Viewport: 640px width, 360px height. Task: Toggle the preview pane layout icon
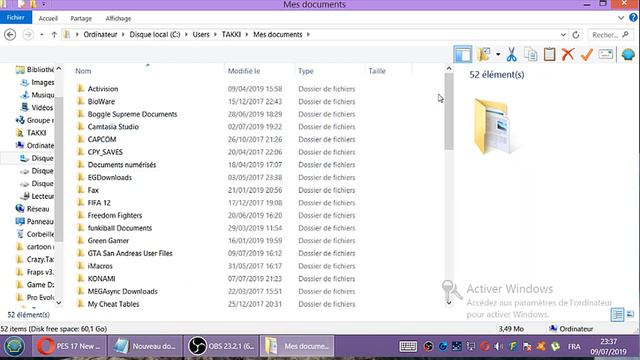click(x=462, y=54)
